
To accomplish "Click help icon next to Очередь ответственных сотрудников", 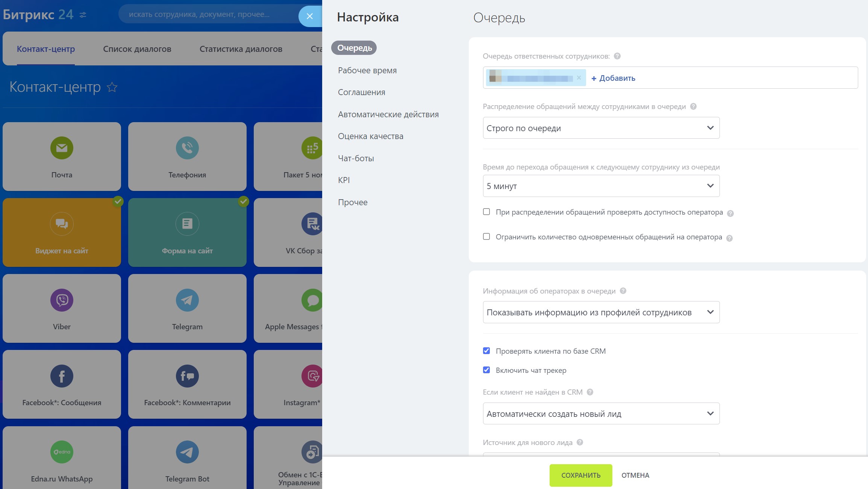I will (x=617, y=56).
